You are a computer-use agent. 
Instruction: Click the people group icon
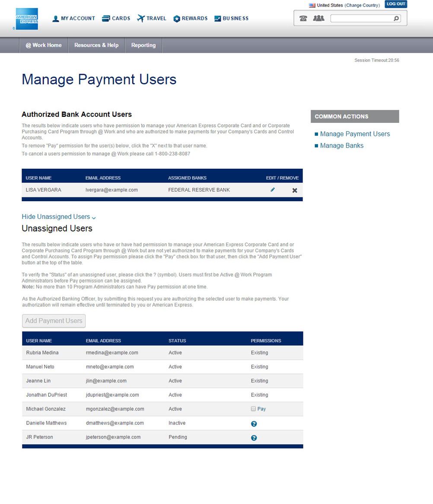coord(318,18)
